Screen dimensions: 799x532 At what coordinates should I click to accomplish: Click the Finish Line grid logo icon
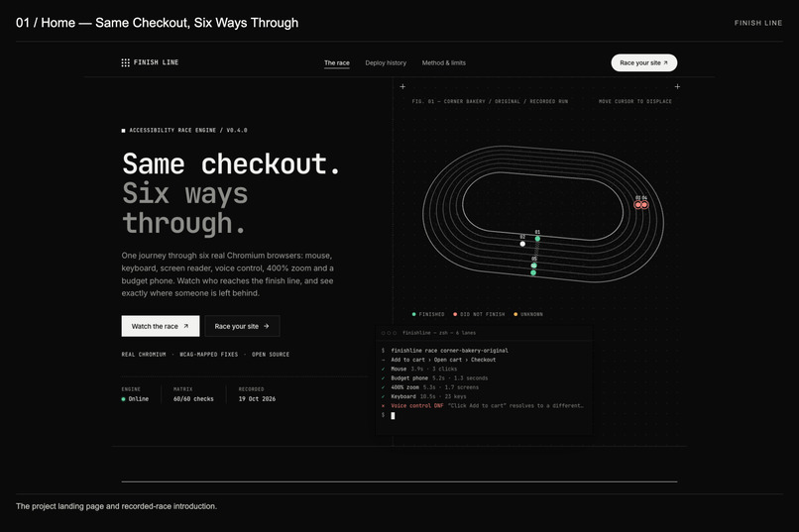tap(125, 62)
